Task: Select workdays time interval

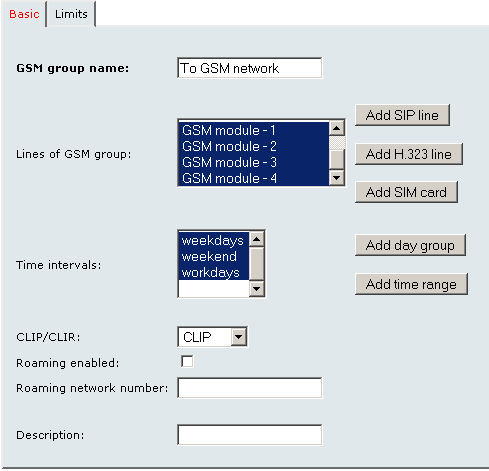Action: [214, 272]
